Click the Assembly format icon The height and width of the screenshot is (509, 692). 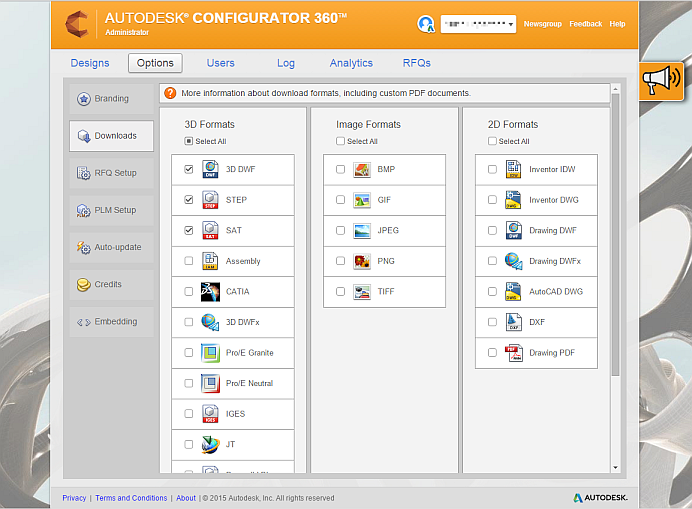(x=211, y=261)
